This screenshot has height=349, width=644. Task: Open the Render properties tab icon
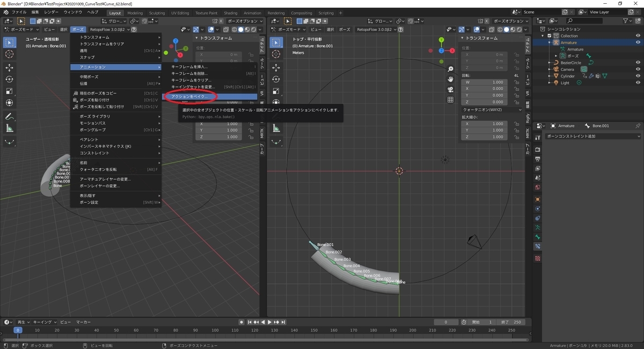click(x=538, y=148)
